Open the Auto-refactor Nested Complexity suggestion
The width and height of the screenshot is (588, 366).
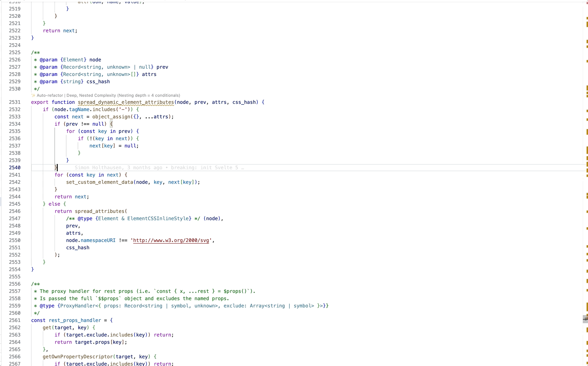pyautogui.click(x=105, y=95)
